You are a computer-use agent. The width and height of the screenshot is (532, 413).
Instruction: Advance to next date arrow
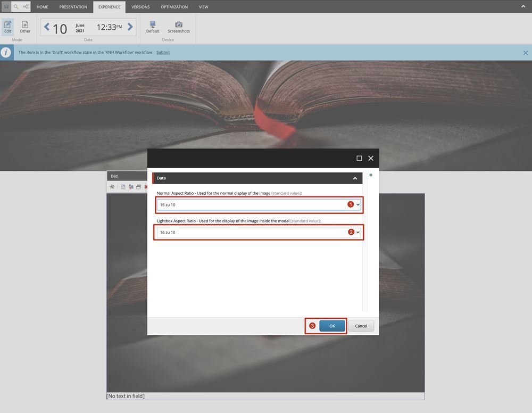[130, 27]
